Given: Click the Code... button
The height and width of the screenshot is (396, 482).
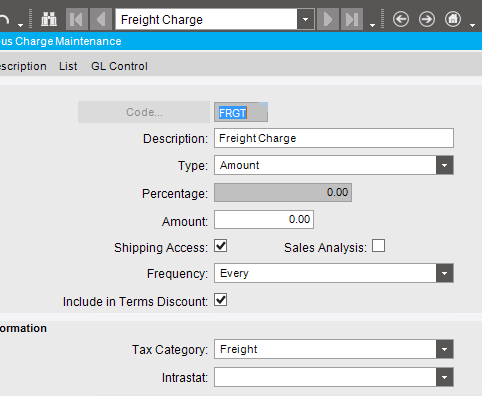Looking at the screenshot, I should pos(144,112).
